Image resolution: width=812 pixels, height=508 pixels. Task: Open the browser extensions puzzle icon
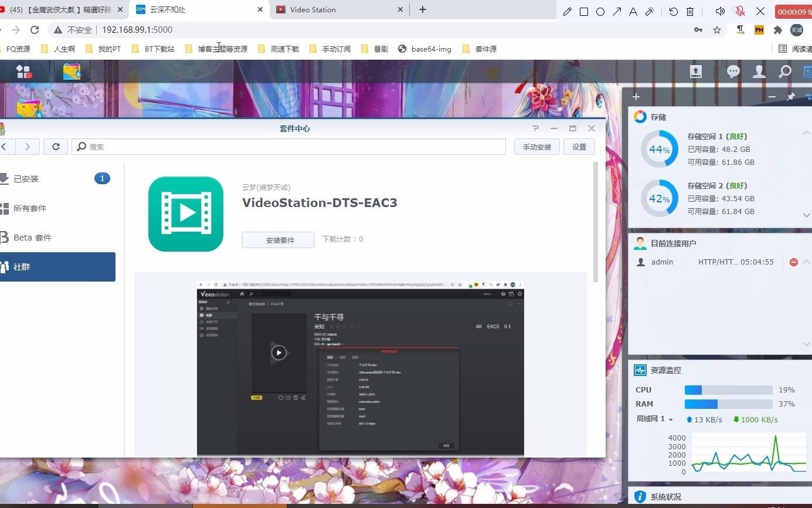tap(778, 30)
